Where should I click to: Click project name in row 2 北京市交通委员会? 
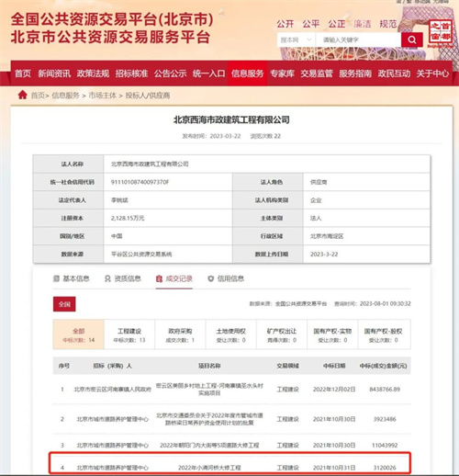(209, 419)
